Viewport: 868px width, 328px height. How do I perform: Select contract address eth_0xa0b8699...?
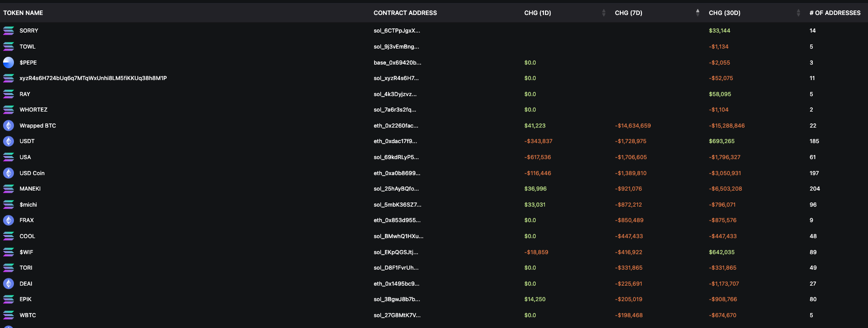point(397,173)
